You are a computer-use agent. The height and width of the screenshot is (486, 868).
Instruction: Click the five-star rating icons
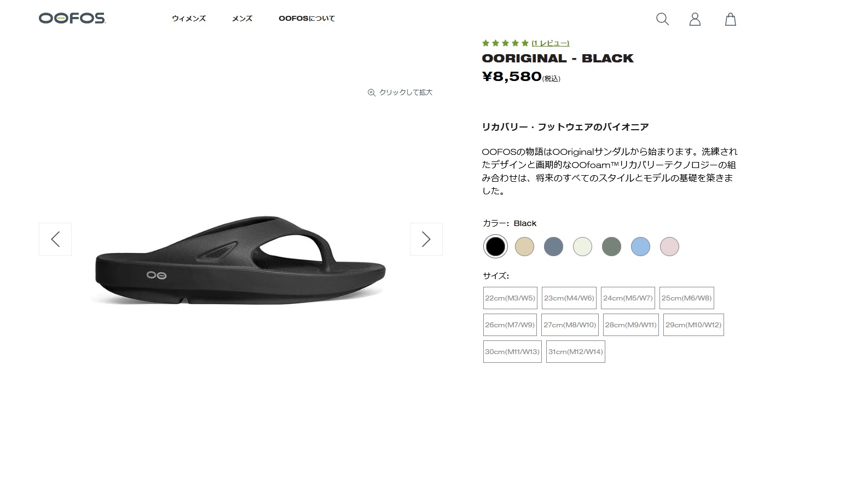(x=505, y=43)
